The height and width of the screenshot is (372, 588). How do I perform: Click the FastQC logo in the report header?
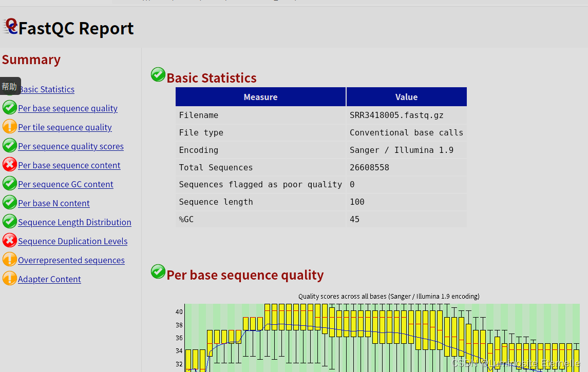11,28
